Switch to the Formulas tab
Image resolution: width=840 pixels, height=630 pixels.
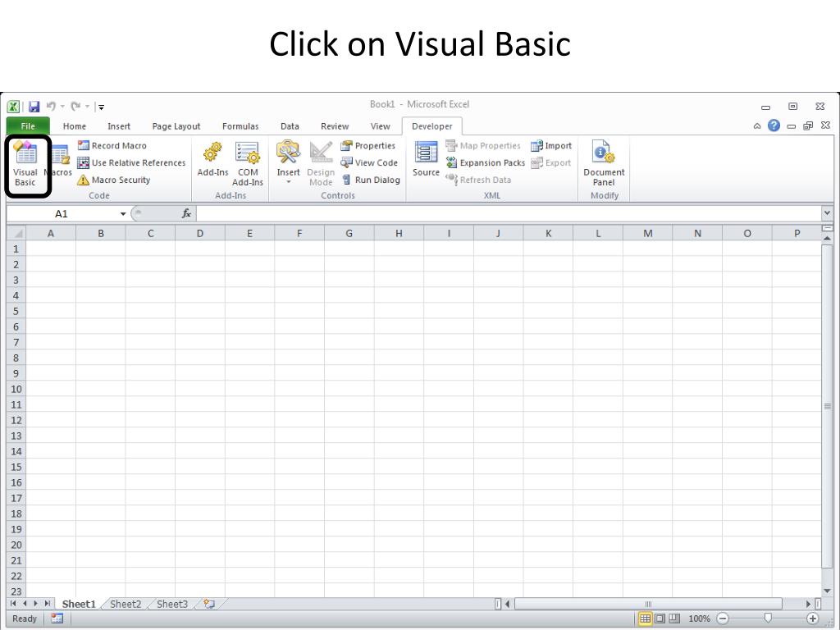pos(240,126)
